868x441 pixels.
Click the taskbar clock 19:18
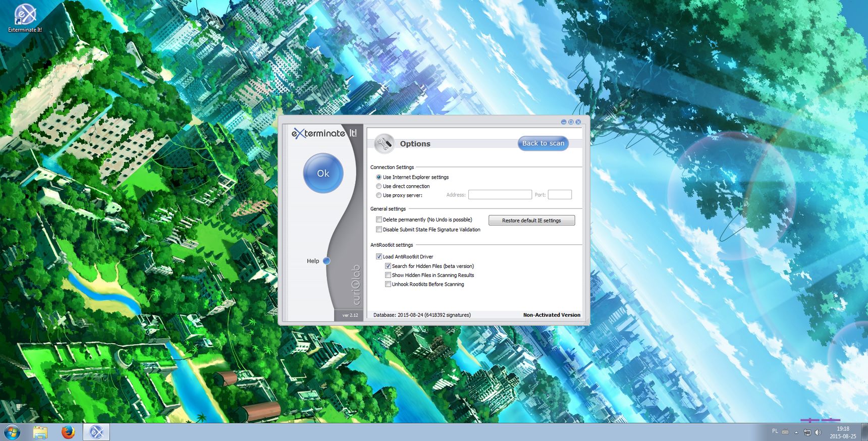pos(843,432)
